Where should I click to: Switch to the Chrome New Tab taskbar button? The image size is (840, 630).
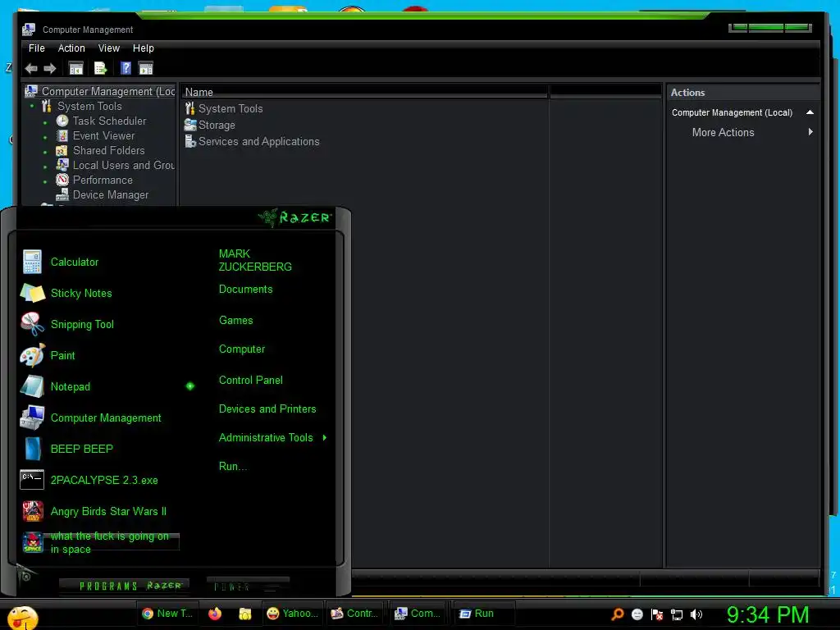point(168,614)
